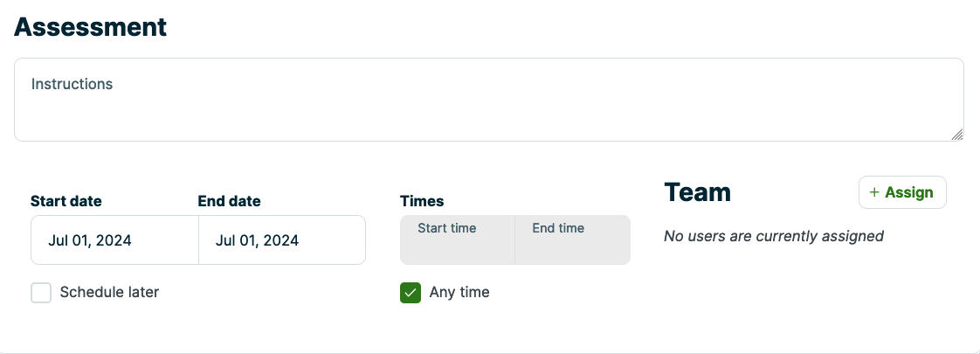Click the Times label
The width and height of the screenshot is (980, 354).
[422, 201]
